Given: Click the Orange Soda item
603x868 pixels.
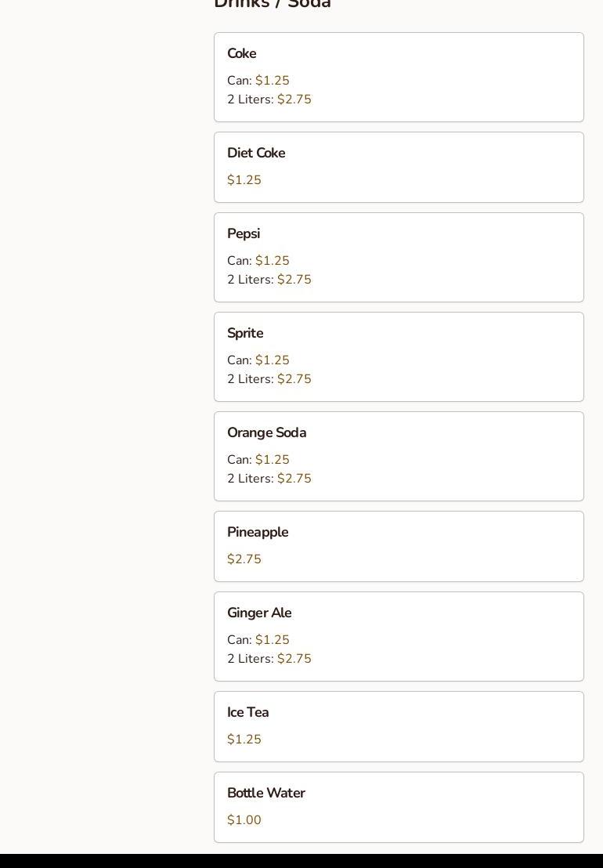Looking at the screenshot, I should click(x=399, y=456).
